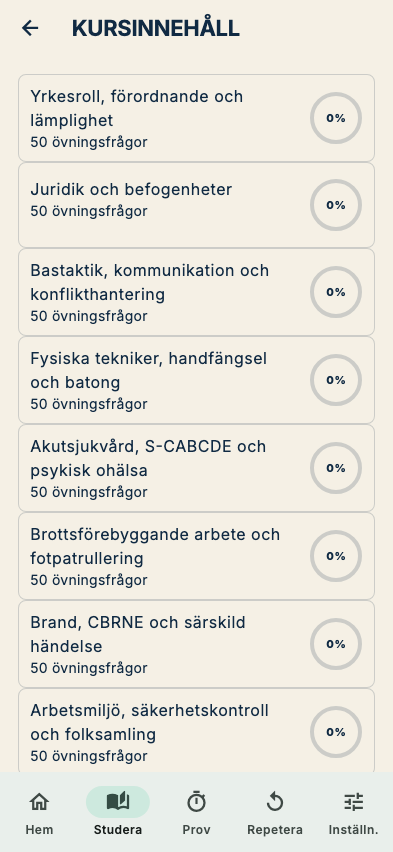
Task: Click progress ring for Akutsjukvård chapter
Action: (336, 468)
